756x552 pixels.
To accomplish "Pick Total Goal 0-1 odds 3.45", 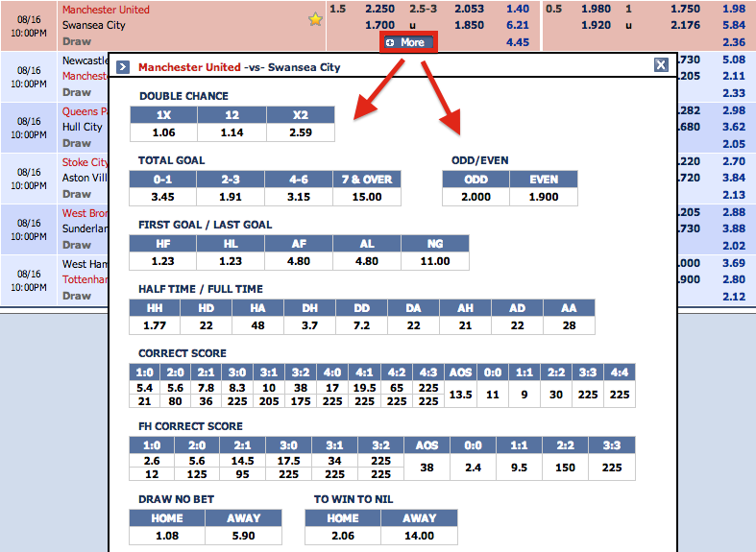I will pos(163,197).
